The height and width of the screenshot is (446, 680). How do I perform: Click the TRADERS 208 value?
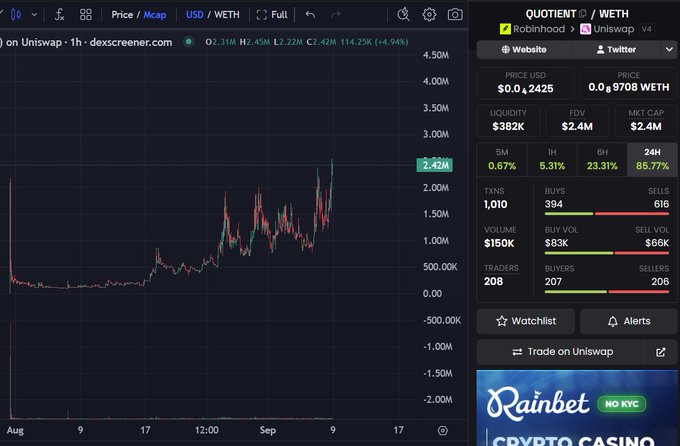pos(493,281)
